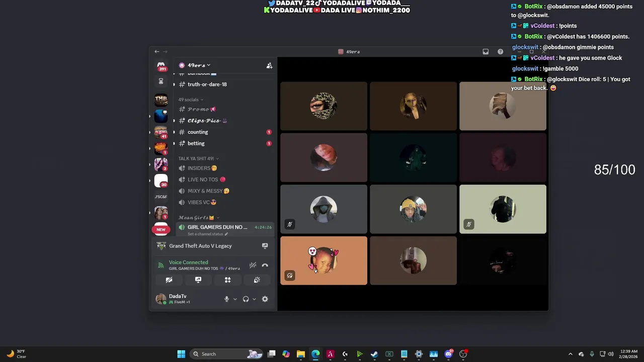This screenshot has width=644, height=362.
Task: Select the leopard balaclava participant tile
Action: pyautogui.click(x=324, y=106)
